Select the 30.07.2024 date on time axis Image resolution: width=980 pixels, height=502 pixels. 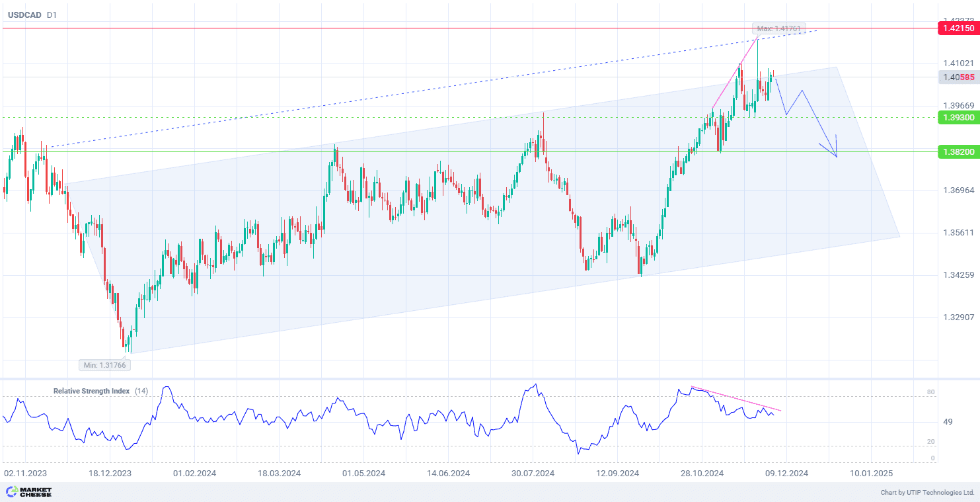point(533,473)
